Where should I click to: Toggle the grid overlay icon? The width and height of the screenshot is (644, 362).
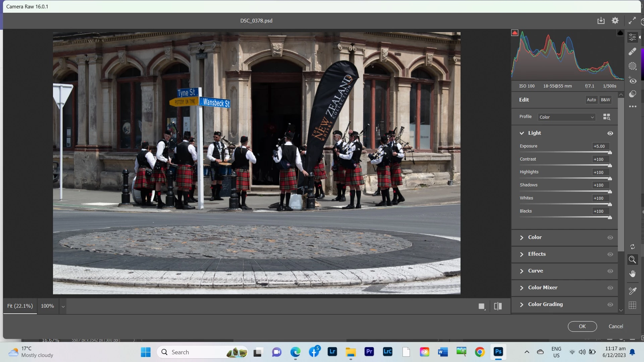[632, 305]
